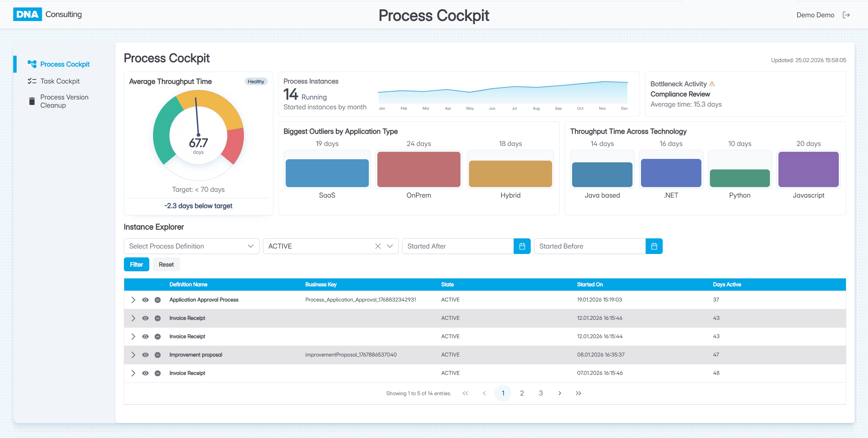The width and height of the screenshot is (868, 438).
Task: Click the red OnPrem outlier bar
Action: 418,169
